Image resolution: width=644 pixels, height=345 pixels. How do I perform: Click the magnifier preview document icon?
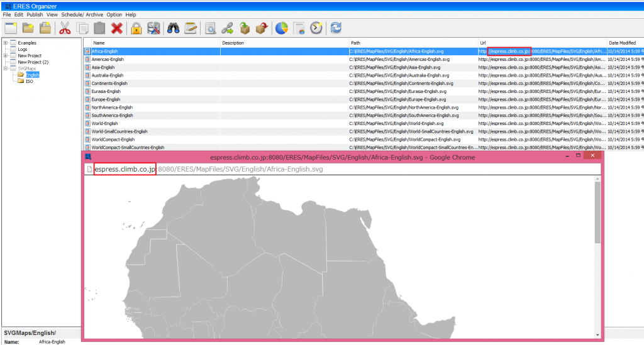(210, 28)
